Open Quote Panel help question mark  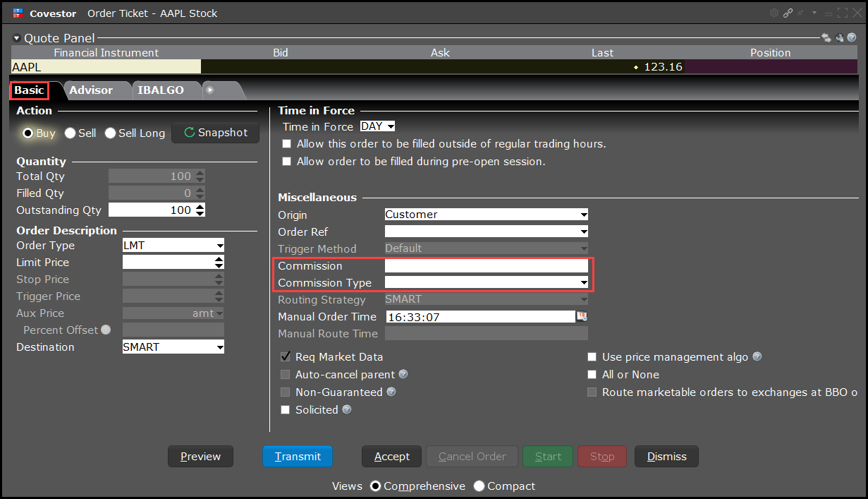[x=852, y=37]
